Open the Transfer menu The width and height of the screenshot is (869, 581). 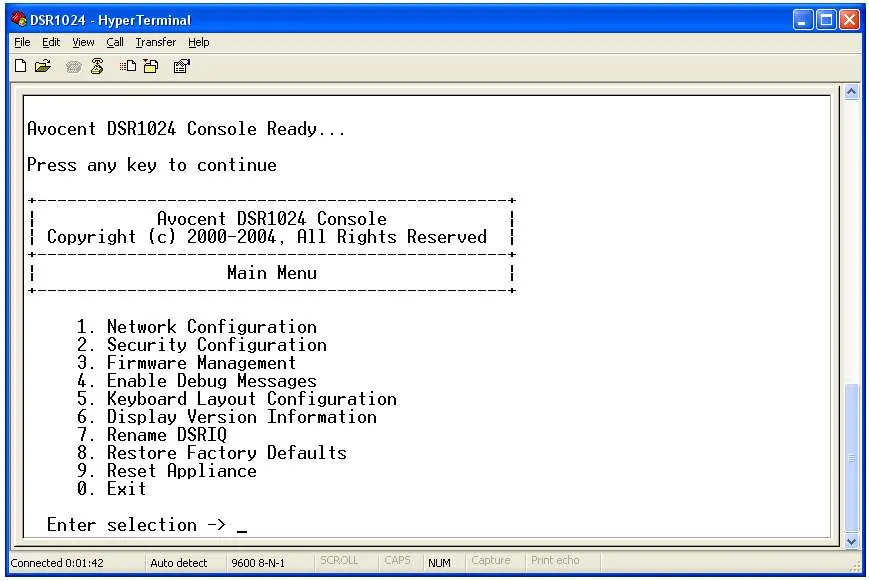point(156,42)
